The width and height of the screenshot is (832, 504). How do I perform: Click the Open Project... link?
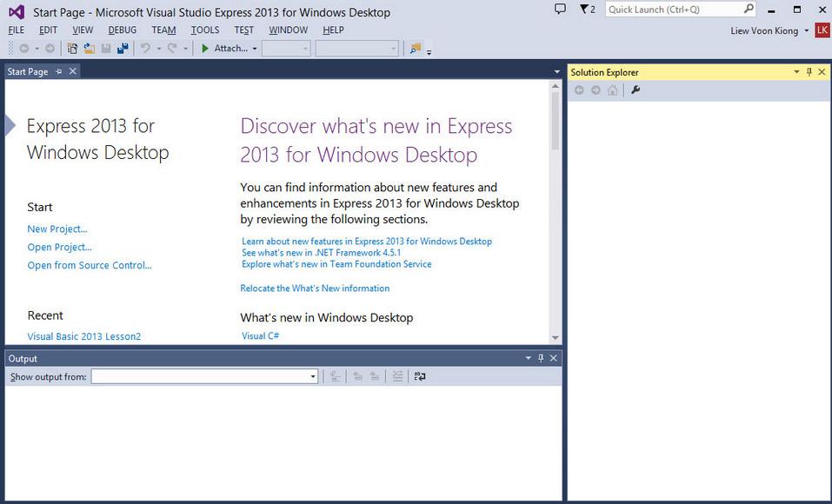tap(59, 248)
